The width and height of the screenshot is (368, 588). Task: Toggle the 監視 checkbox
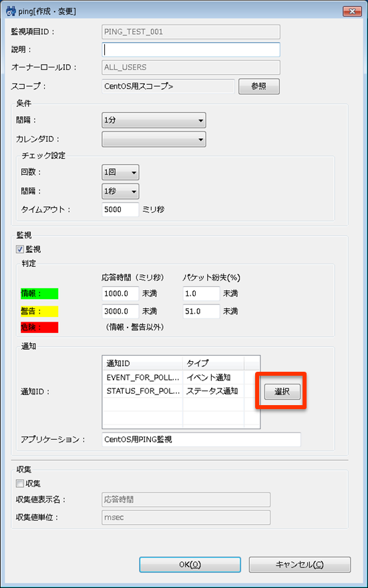click(20, 249)
